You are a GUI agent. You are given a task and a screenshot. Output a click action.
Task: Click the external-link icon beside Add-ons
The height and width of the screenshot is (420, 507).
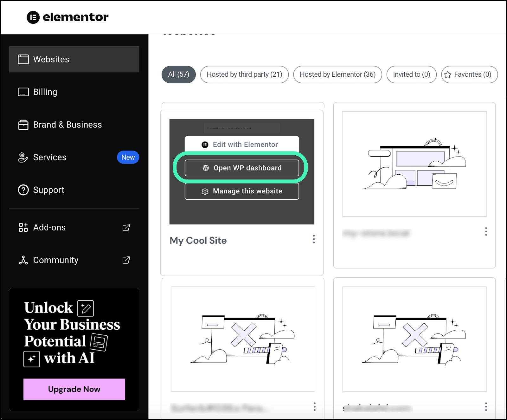point(126,227)
